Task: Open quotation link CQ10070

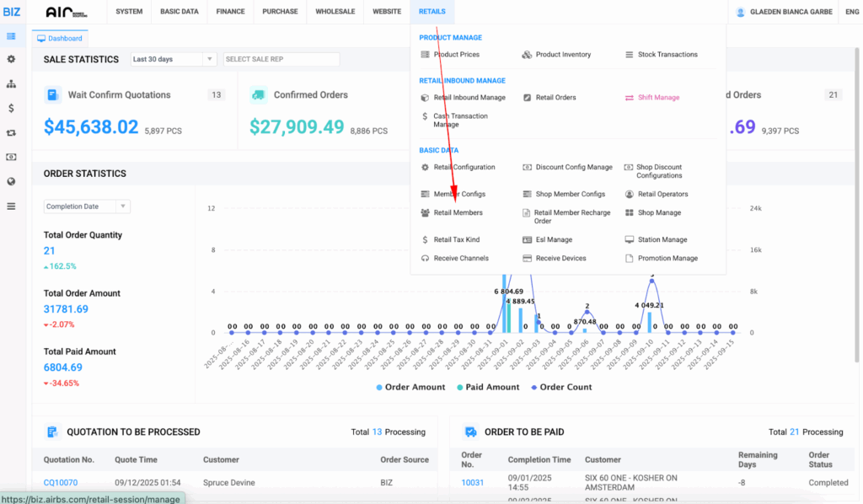Action: click(61, 483)
